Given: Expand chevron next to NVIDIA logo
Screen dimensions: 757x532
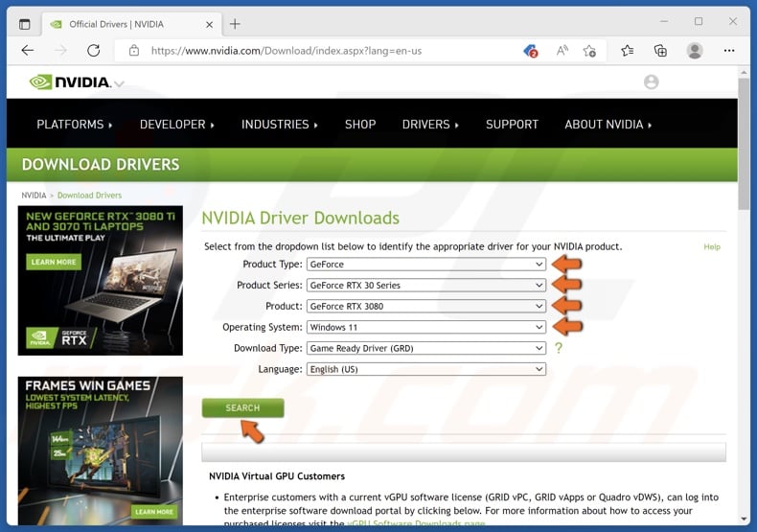Looking at the screenshot, I should click(x=119, y=84).
